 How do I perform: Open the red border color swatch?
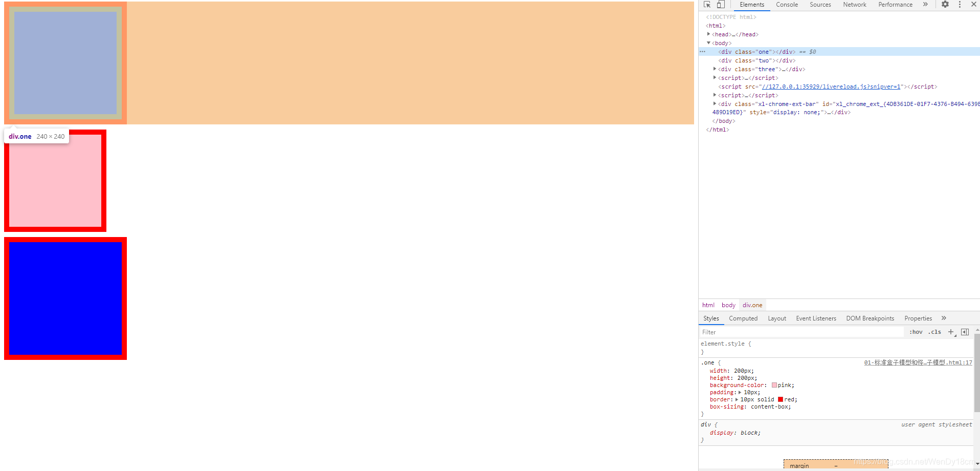(781, 399)
